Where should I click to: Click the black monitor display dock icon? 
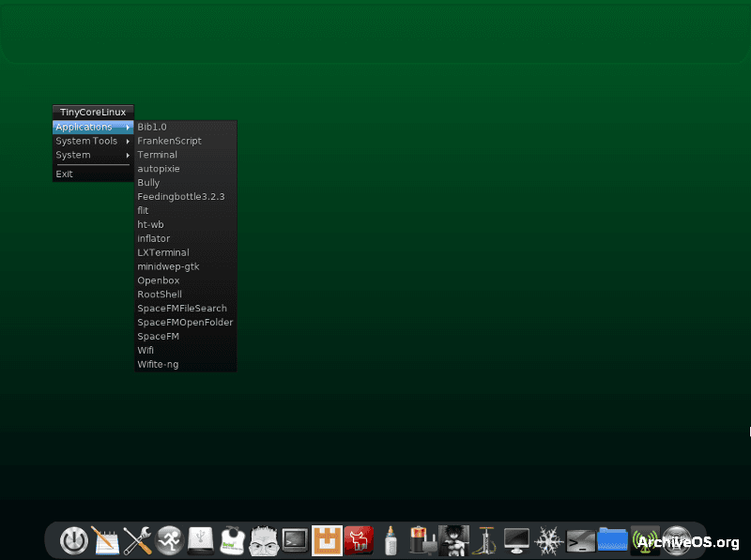tap(517, 541)
